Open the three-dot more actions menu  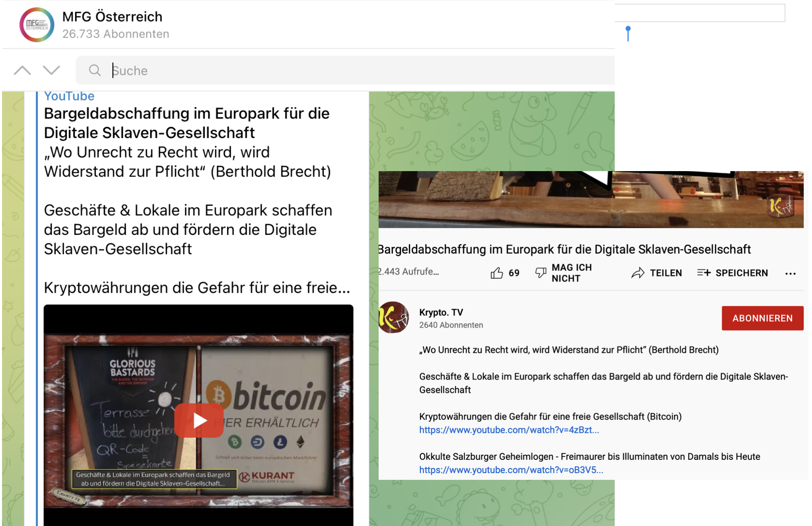pos(790,274)
